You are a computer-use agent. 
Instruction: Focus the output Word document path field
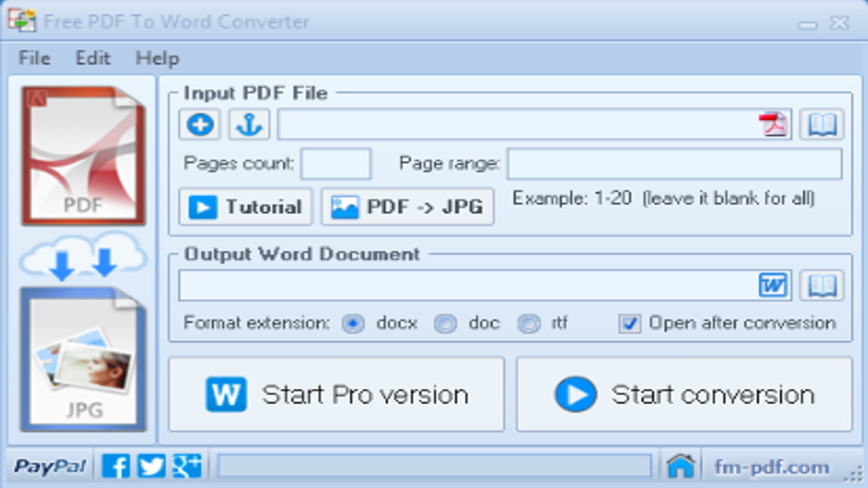pyautogui.click(x=485, y=285)
